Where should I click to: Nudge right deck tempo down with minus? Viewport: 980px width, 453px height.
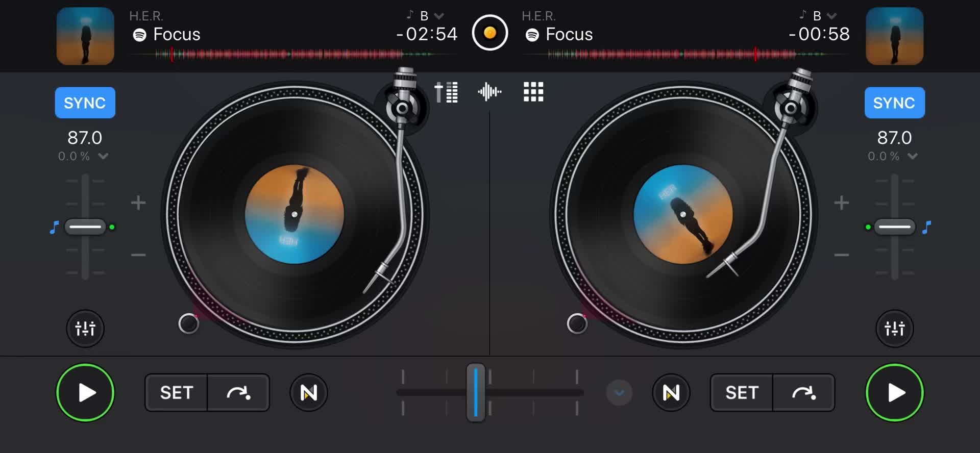[841, 255]
